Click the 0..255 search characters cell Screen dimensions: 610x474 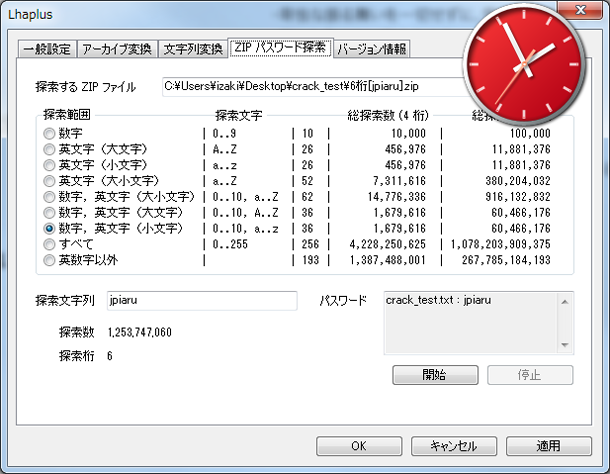click(230, 244)
